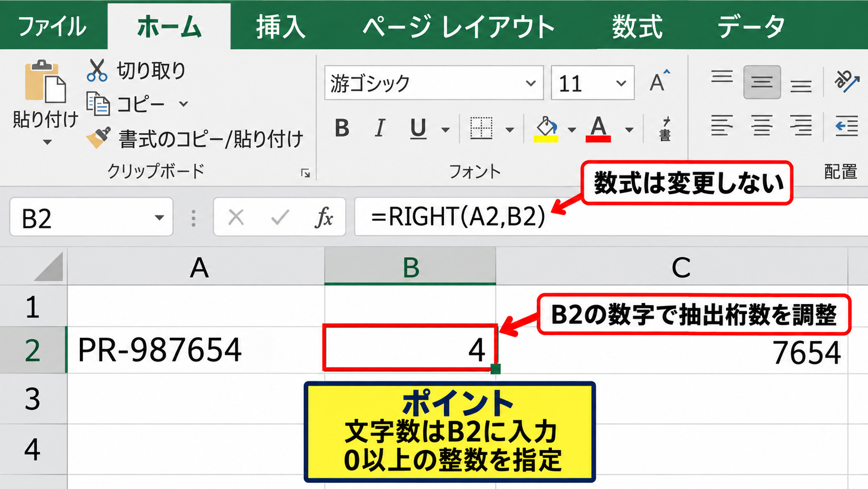Viewport: 868px width, 489px height.
Task: Apply the Borders icon
Action: (481, 128)
